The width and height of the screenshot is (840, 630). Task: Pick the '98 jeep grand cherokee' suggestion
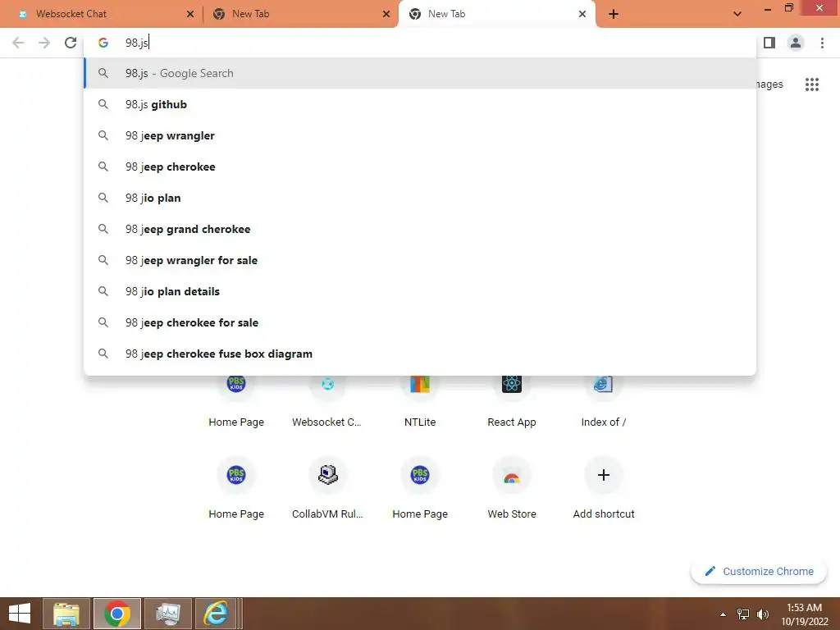pyautogui.click(x=420, y=229)
